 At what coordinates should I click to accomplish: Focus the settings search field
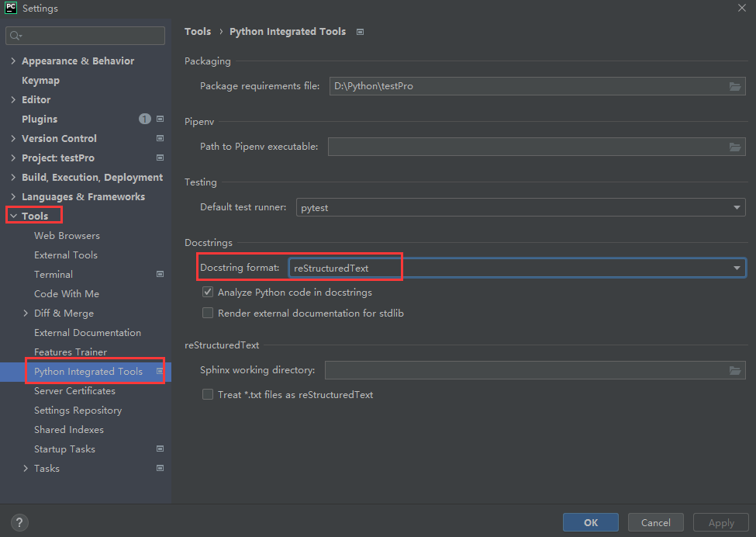tap(85, 35)
